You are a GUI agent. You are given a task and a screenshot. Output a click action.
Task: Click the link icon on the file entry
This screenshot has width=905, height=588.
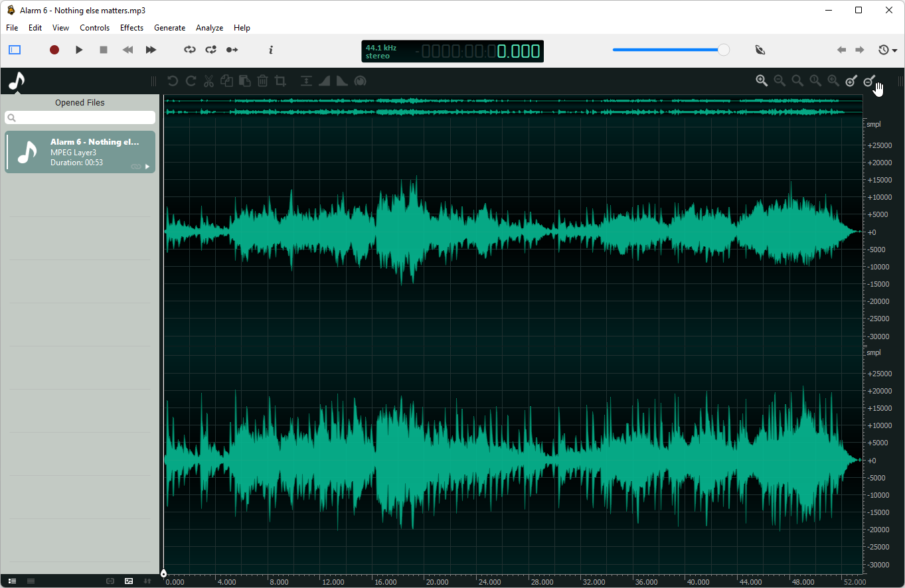pyautogui.click(x=135, y=167)
